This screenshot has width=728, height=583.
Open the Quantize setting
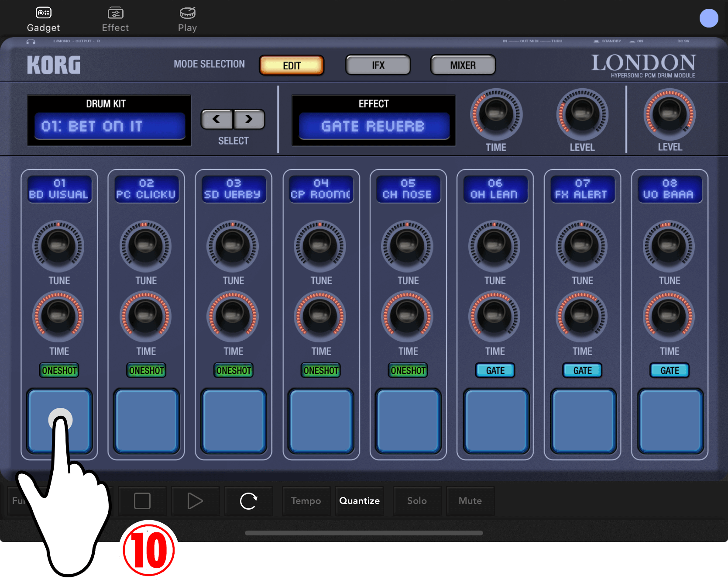[359, 501]
